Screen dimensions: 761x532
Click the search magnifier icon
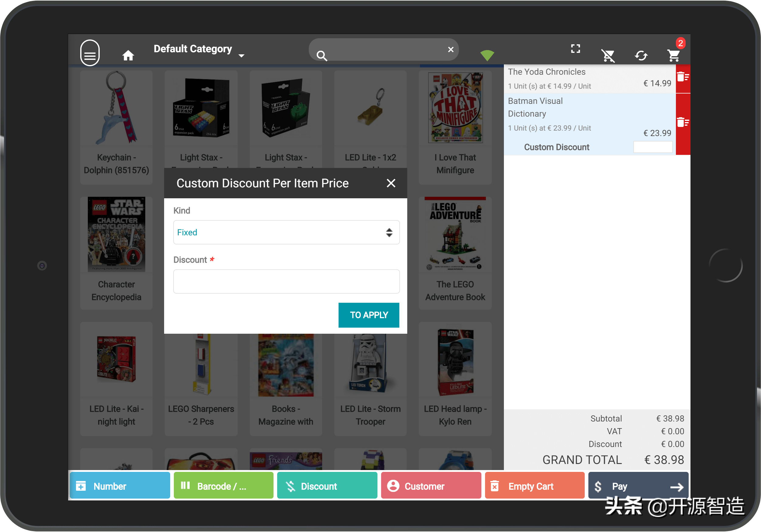(x=323, y=56)
